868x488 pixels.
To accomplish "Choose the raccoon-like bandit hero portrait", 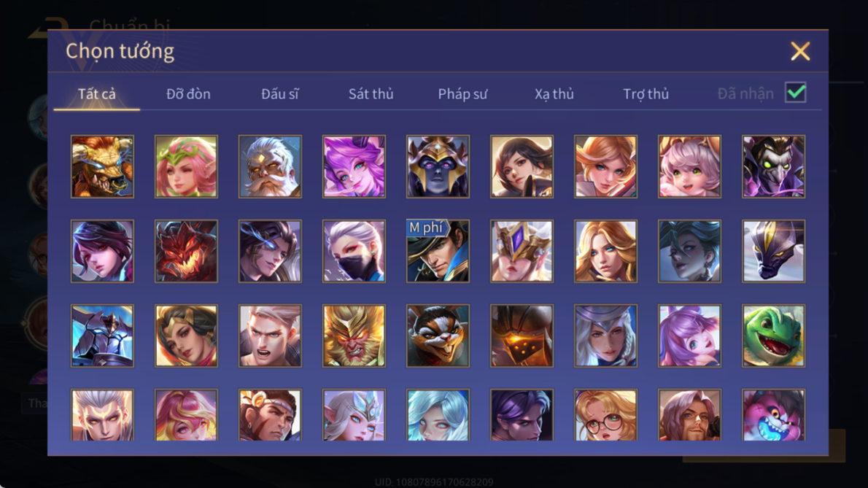I will 438,336.
